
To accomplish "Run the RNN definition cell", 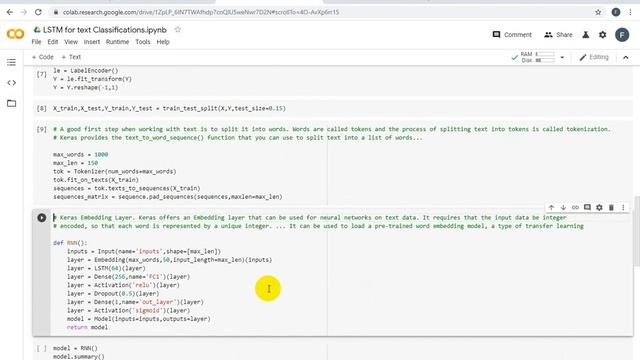I will 42,218.
